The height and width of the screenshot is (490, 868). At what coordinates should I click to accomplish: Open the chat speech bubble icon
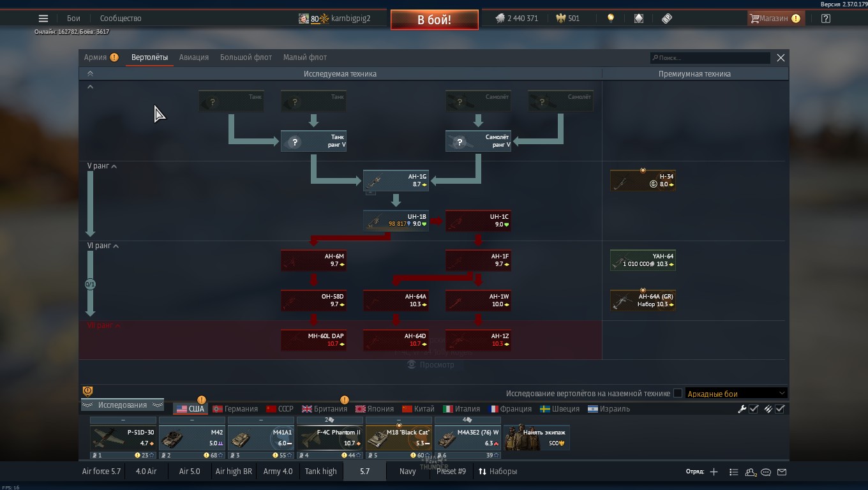766,472
